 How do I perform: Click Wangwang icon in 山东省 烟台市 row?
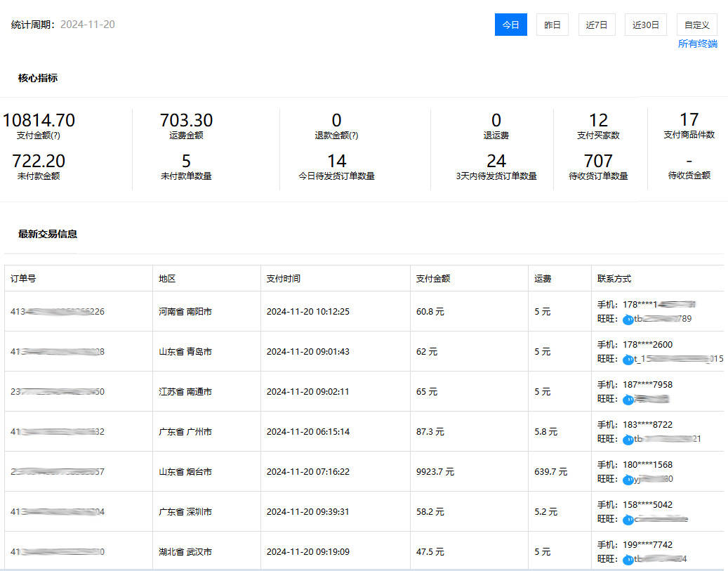pos(628,480)
